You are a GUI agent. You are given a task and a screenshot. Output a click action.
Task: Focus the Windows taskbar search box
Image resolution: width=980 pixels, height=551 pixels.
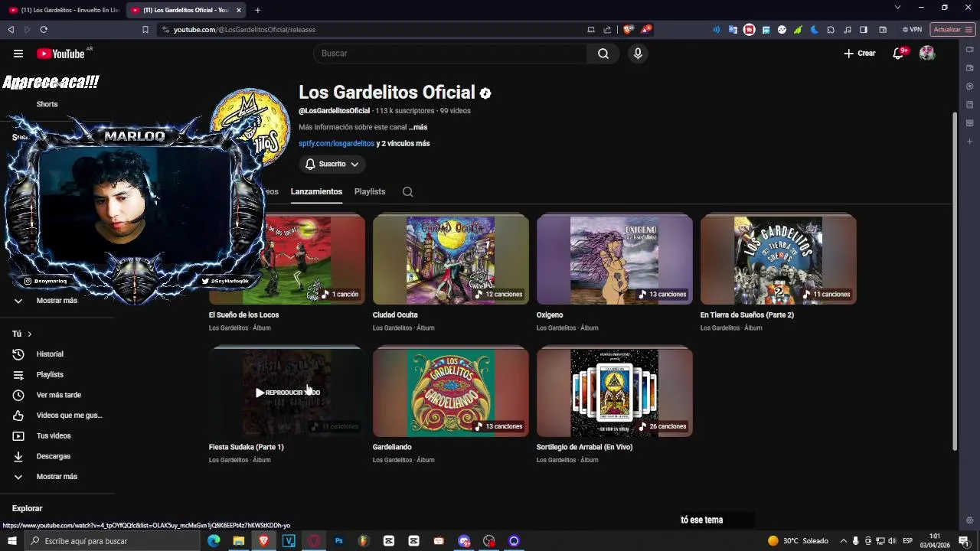(x=113, y=541)
